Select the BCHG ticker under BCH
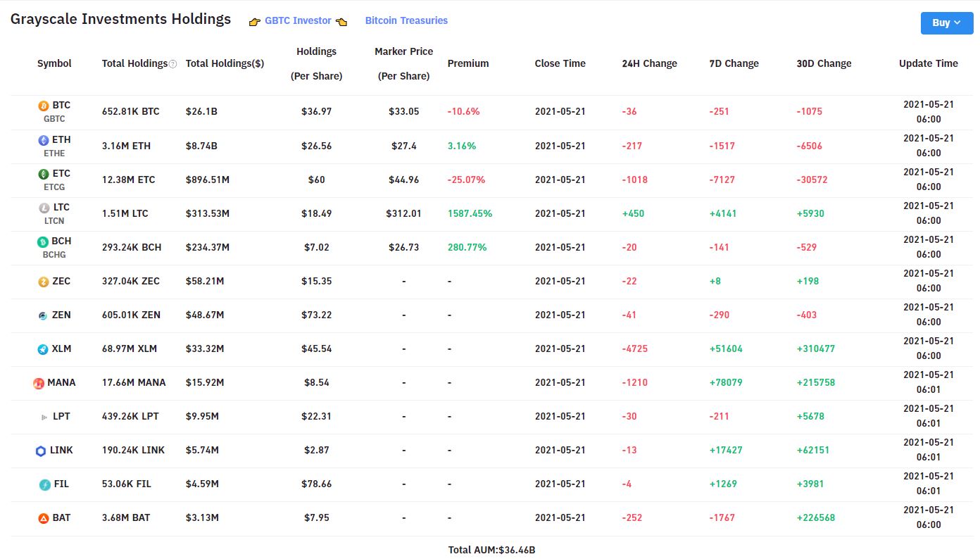Viewport: 980px width, 559px height. pyautogui.click(x=54, y=254)
